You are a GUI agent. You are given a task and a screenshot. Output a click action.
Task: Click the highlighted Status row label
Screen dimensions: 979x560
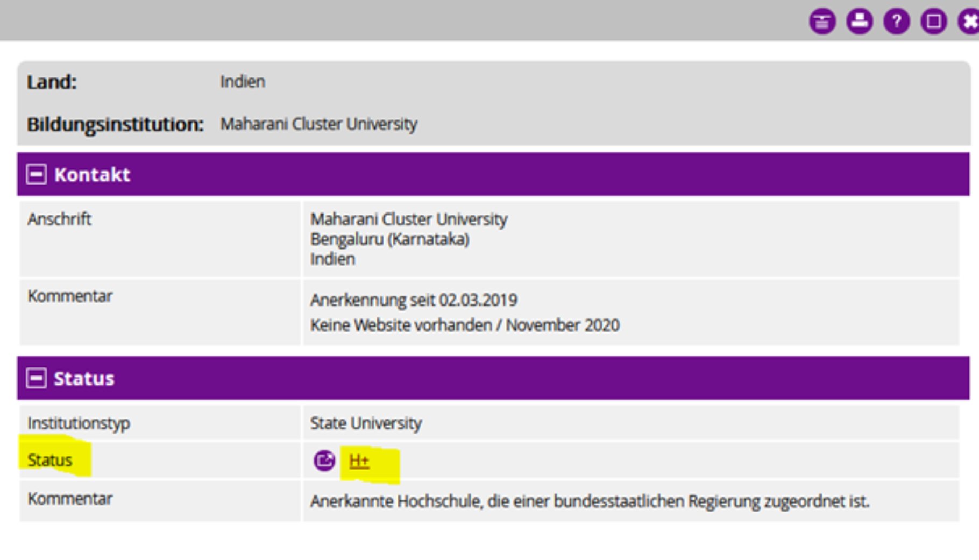click(50, 460)
